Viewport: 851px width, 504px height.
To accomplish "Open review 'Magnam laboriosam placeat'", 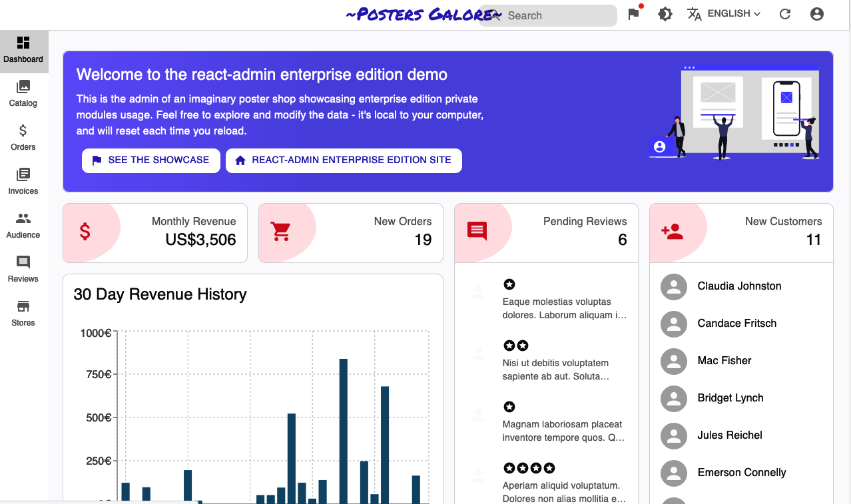I will [546, 422].
